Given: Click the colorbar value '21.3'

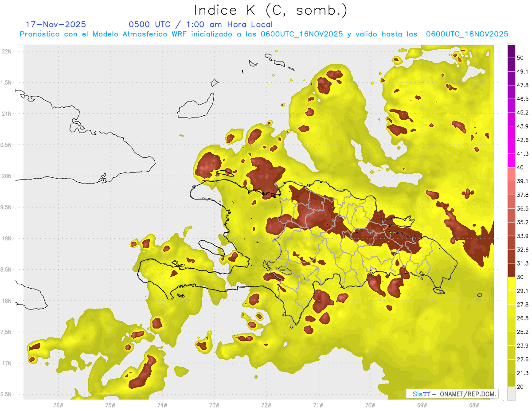Looking at the screenshot, I should point(523,373).
